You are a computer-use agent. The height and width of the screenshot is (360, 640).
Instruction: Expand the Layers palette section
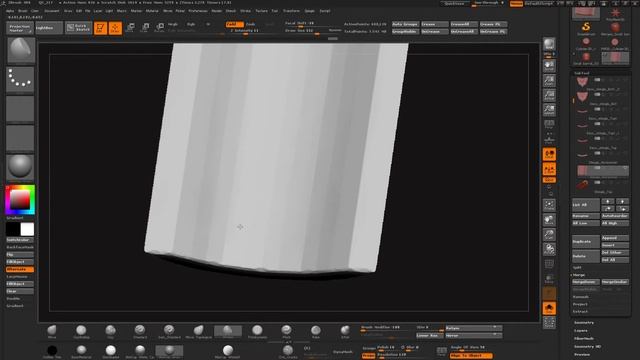pyautogui.click(x=581, y=331)
